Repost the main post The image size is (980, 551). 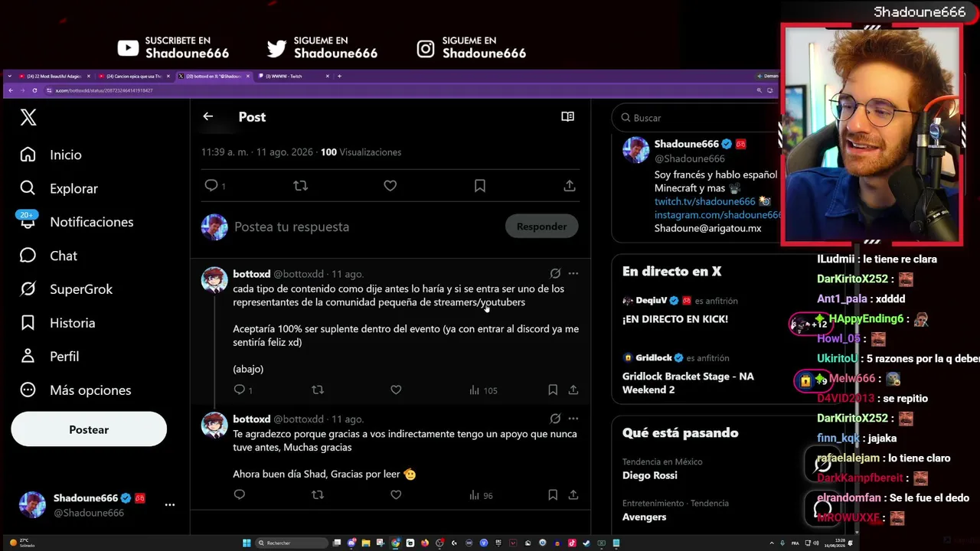(x=301, y=185)
